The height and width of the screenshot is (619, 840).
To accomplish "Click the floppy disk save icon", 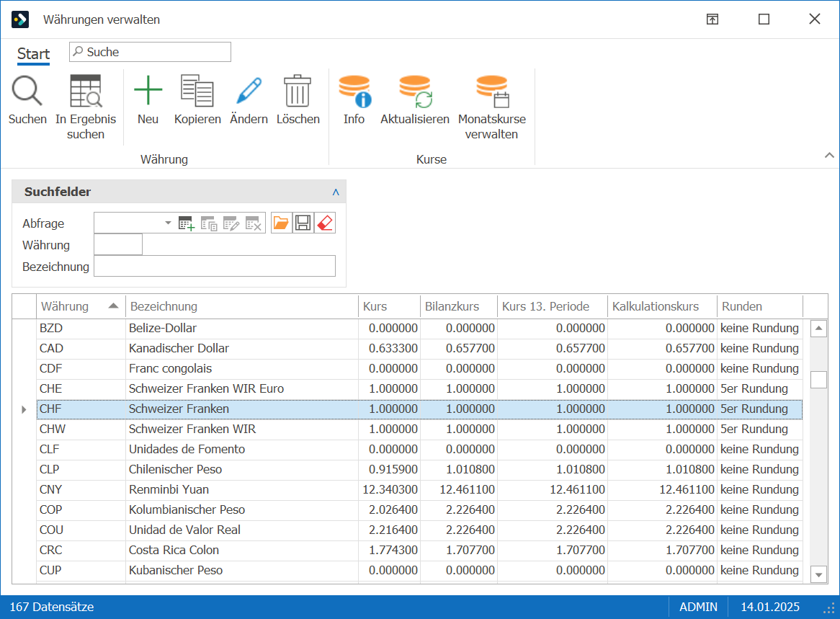I will (x=303, y=223).
